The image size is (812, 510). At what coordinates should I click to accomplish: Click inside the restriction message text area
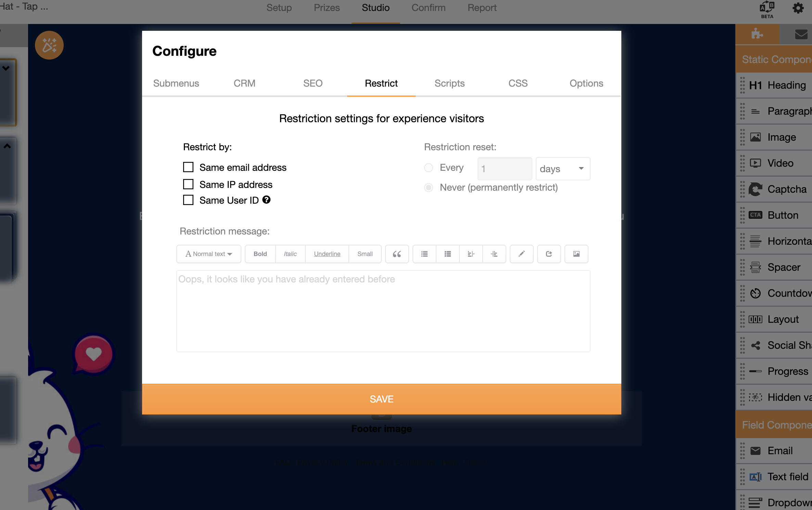click(x=383, y=311)
